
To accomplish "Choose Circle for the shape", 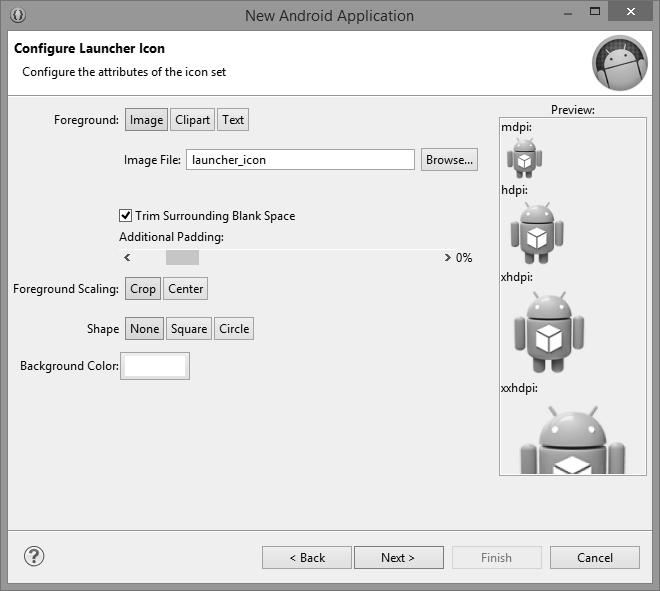I will (234, 329).
